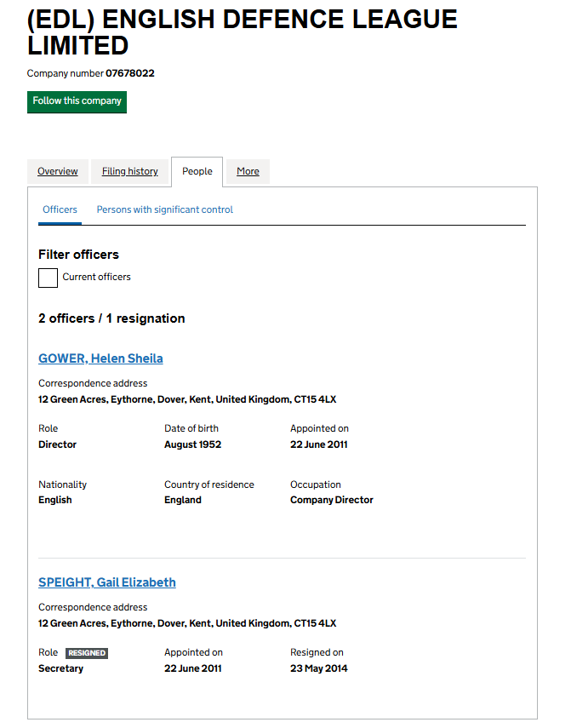Click the company name heading
571x728 pixels.
(x=243, y=32)
